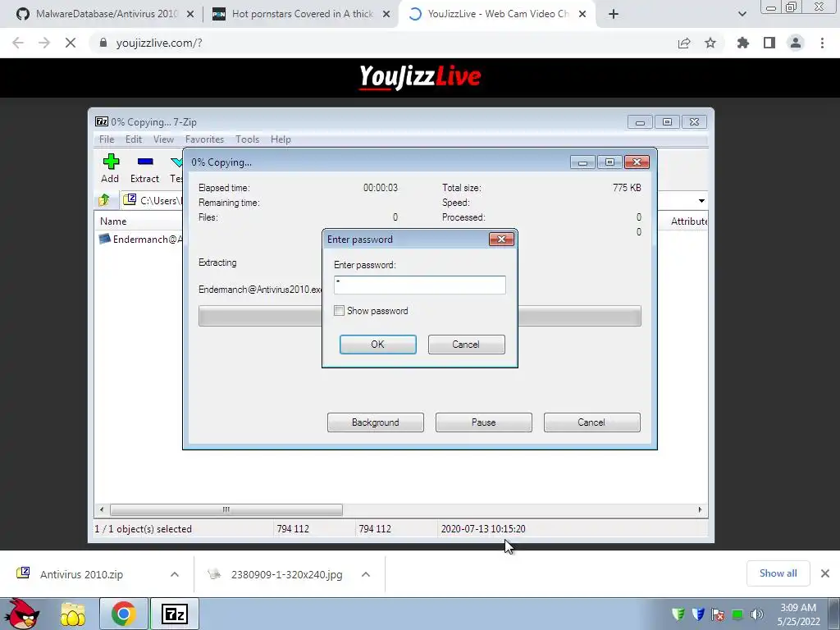Confirm password with OK button
The width and height of the screenshot is (840, 630).
point(378,345)
